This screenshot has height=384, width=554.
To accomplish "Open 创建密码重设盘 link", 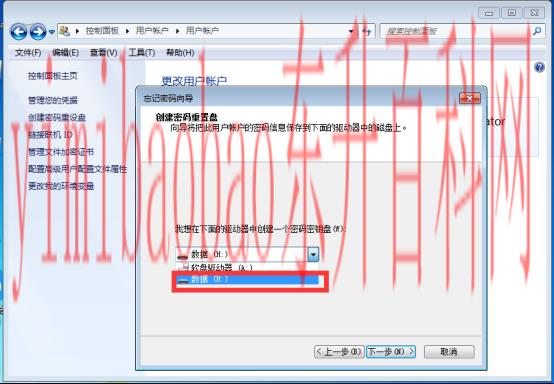I will (x=57, y=117).
